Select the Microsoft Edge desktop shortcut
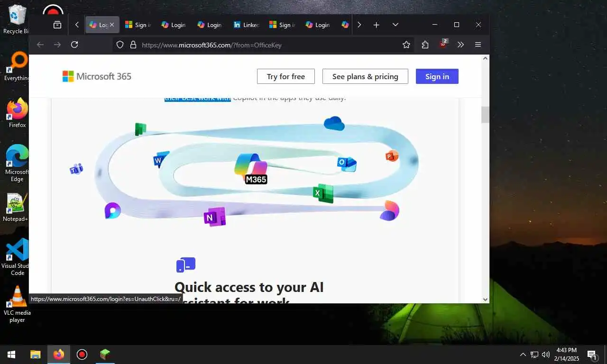This screenshot has width=607, height=364. 17,163
